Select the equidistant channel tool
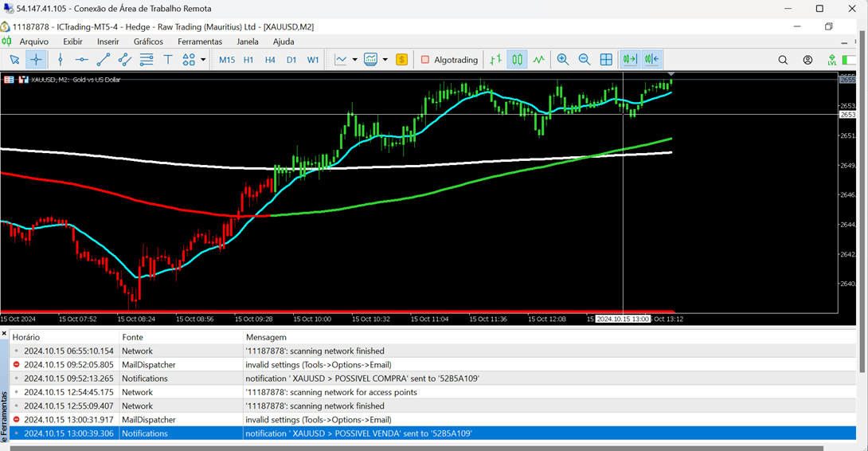This screenshot has height=451, width=868. pos(124,60)
